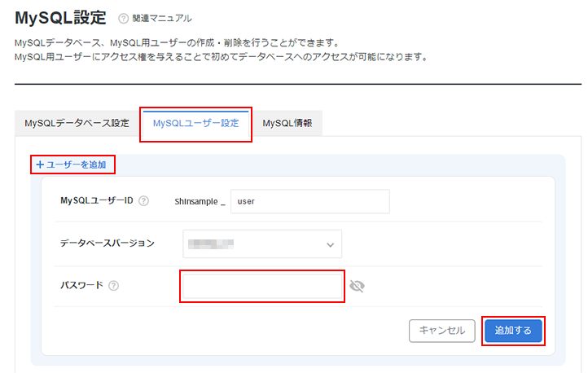Click the パスワード field label

coord(81,286)
